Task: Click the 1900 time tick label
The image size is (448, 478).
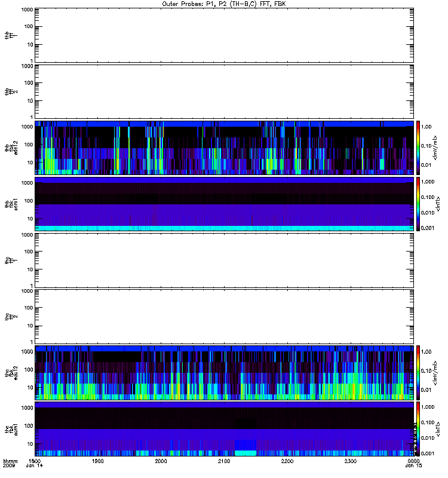Action: click(98, 461)
